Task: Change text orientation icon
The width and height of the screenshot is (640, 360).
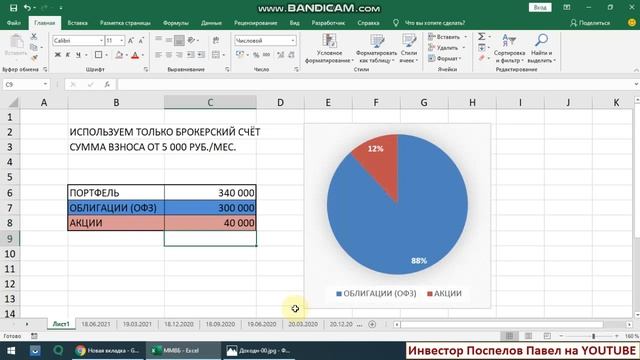Action: coord(191,40)
